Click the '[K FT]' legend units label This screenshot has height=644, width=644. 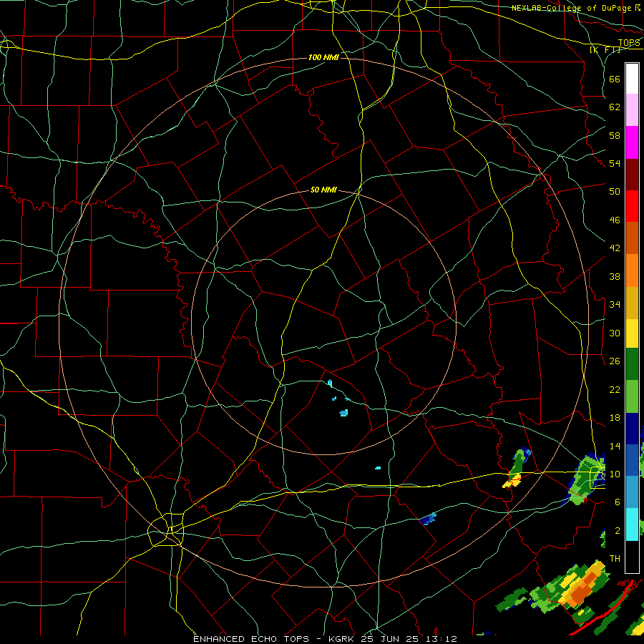[605, 49]
